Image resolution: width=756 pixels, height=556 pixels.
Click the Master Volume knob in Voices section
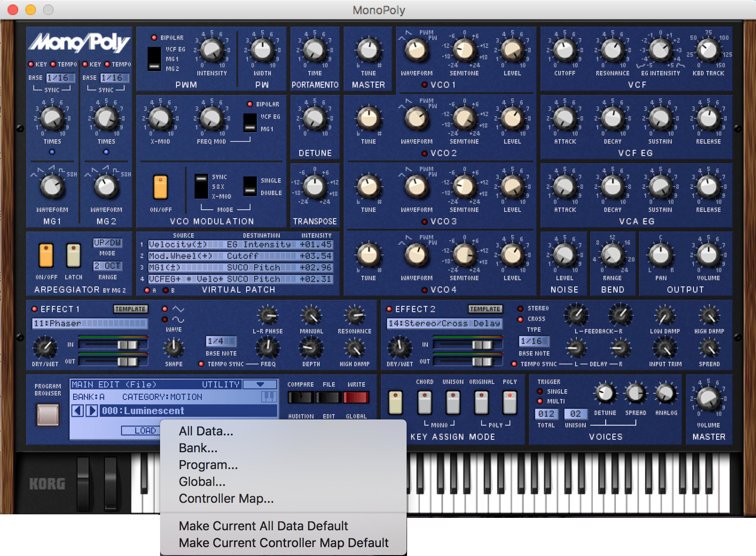coord(708,398)
